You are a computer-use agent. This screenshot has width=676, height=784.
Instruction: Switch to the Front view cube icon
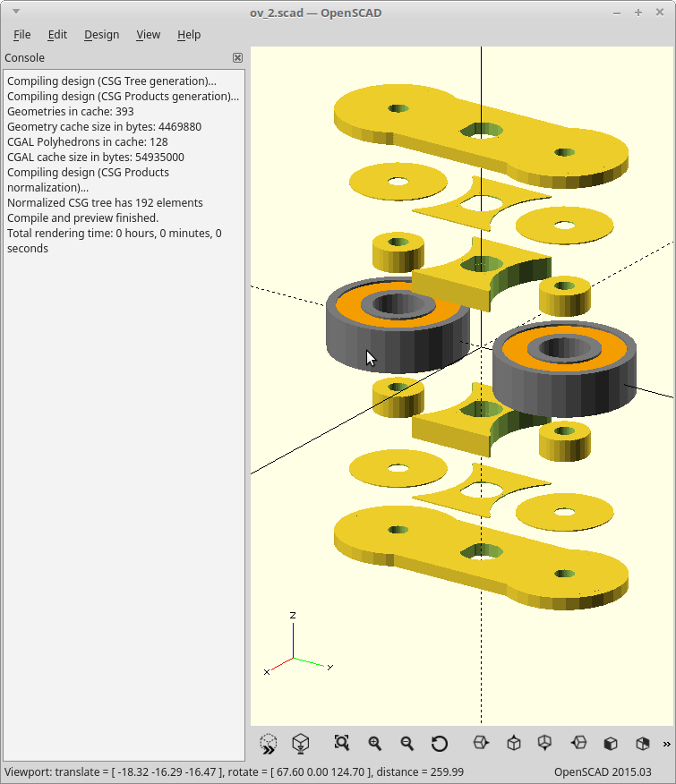pyautogui.click(x=610, y=743)
